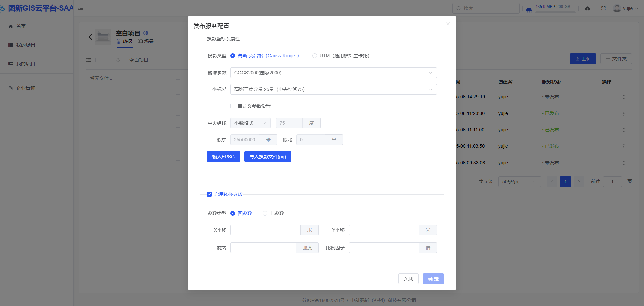Viewport: 644px width, 306px height.
Task: Open project settings gear next to 空白项目
Action: coord(146,33)
